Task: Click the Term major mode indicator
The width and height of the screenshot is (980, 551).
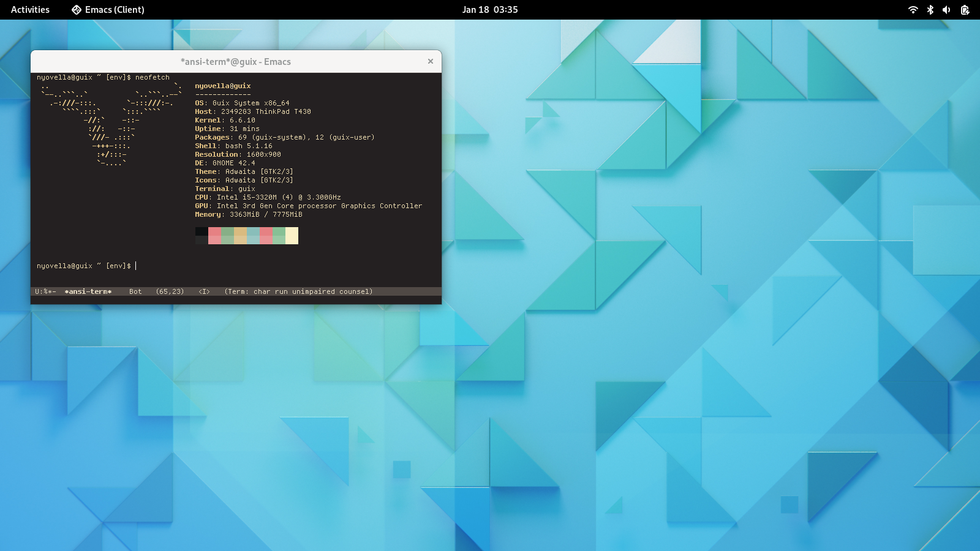Action: pos(236,291)
